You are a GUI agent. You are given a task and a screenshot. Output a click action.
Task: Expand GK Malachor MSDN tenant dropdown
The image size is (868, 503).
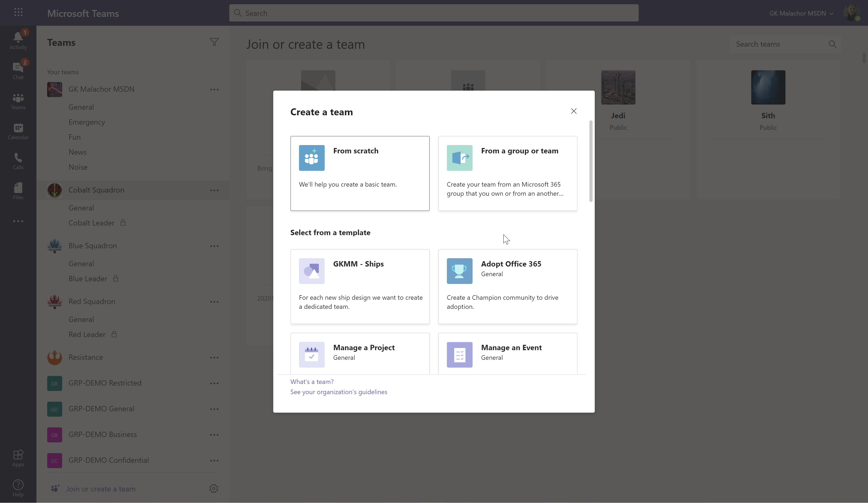click(801, 13)
